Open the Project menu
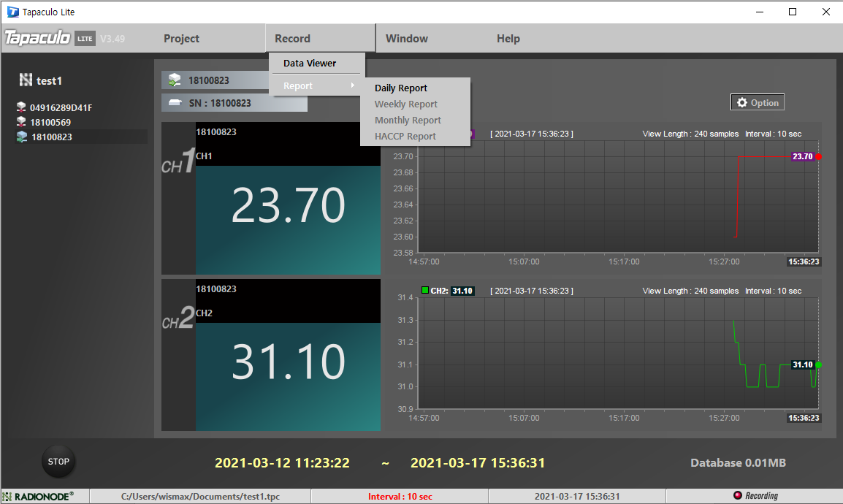Viewport: 843px width, 504px height. 181,39
